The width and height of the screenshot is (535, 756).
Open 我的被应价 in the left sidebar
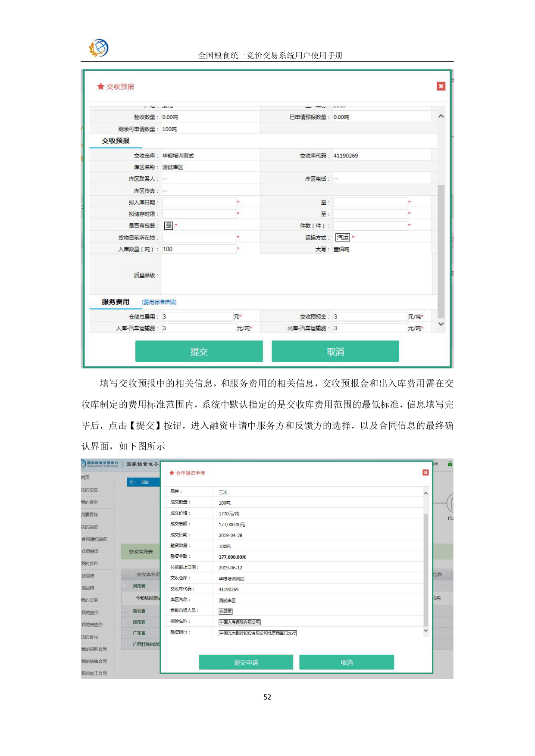pos(92,625)
